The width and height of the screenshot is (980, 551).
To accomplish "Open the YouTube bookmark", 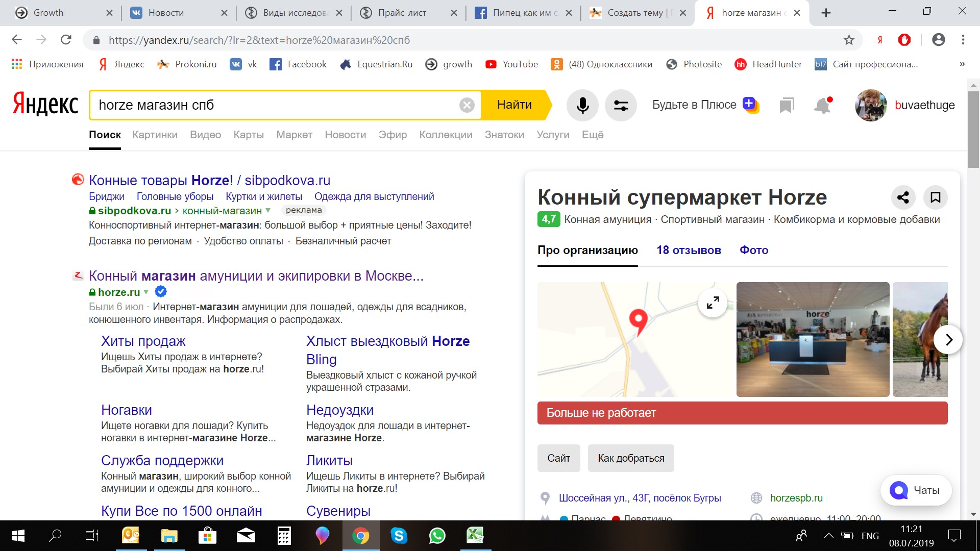I will [x=511, y=64].
